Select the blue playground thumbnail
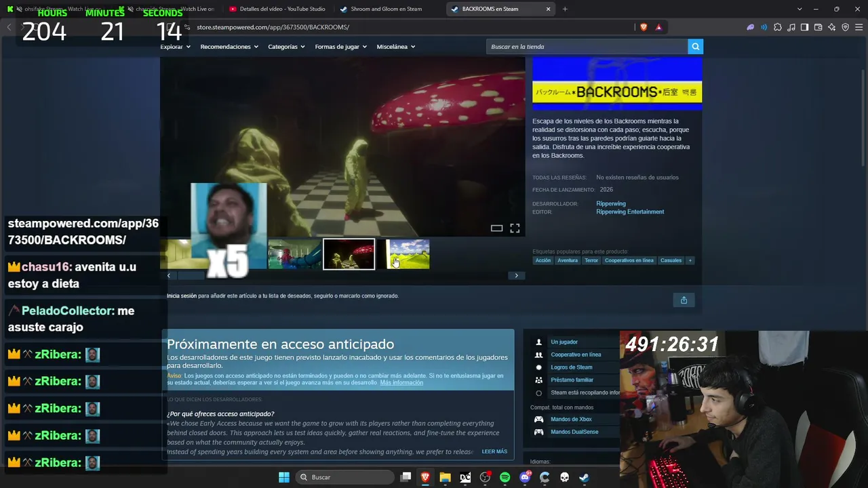 (x=294, y=254)
